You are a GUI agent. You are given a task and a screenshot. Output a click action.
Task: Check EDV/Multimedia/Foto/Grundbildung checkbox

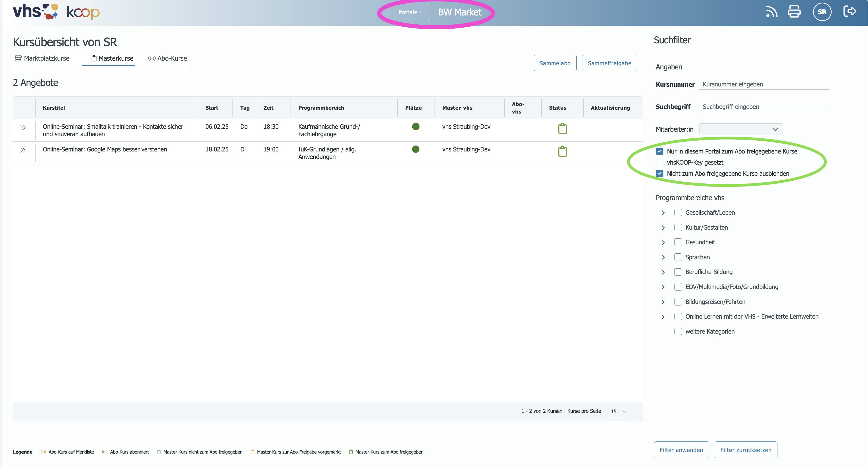pyautogui.click(x=678, y=287)
